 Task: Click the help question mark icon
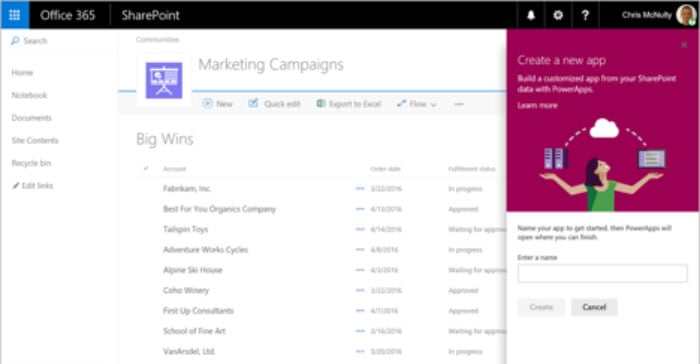click(585, 15)
